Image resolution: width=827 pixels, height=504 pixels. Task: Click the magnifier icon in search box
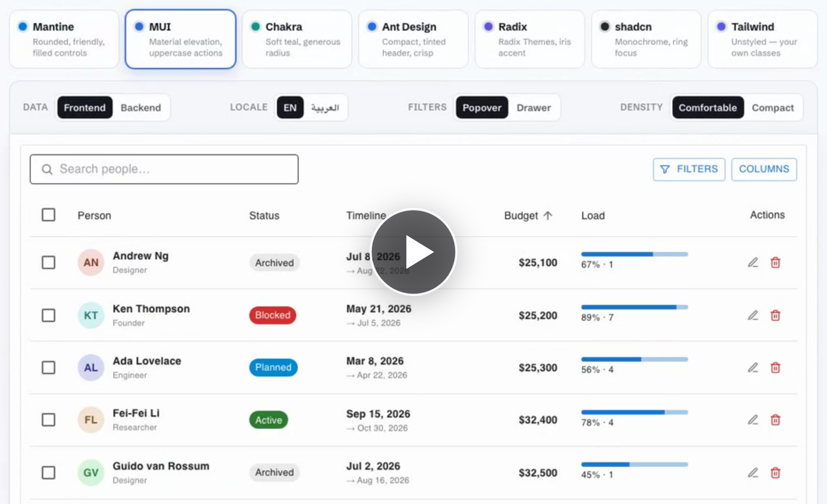[47, 169]
